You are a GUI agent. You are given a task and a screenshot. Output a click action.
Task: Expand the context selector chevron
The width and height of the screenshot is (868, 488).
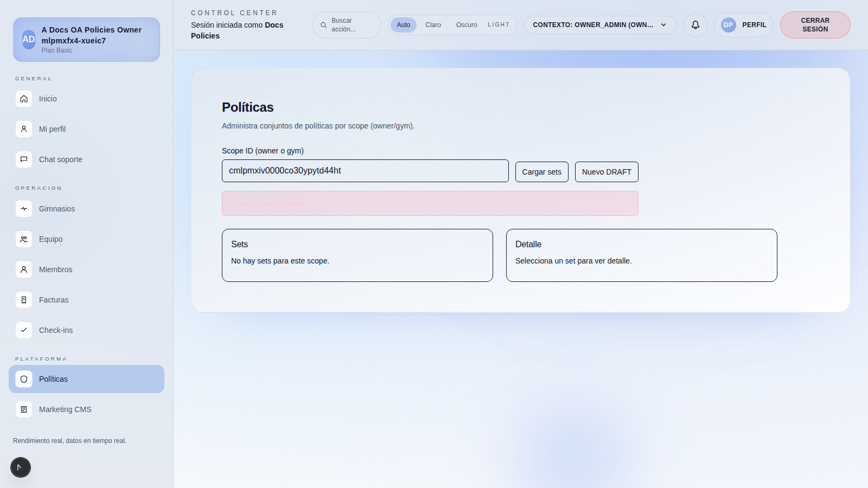pos(663,24)
